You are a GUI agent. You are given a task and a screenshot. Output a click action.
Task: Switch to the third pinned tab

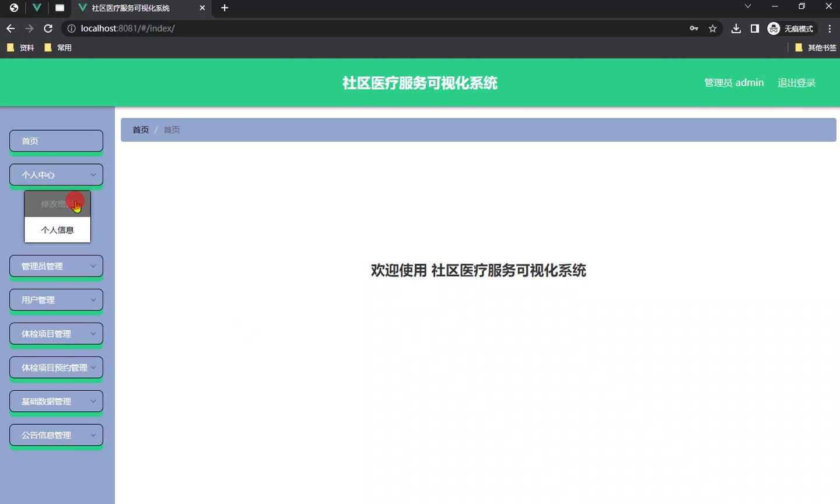click(x=60, y=8)
